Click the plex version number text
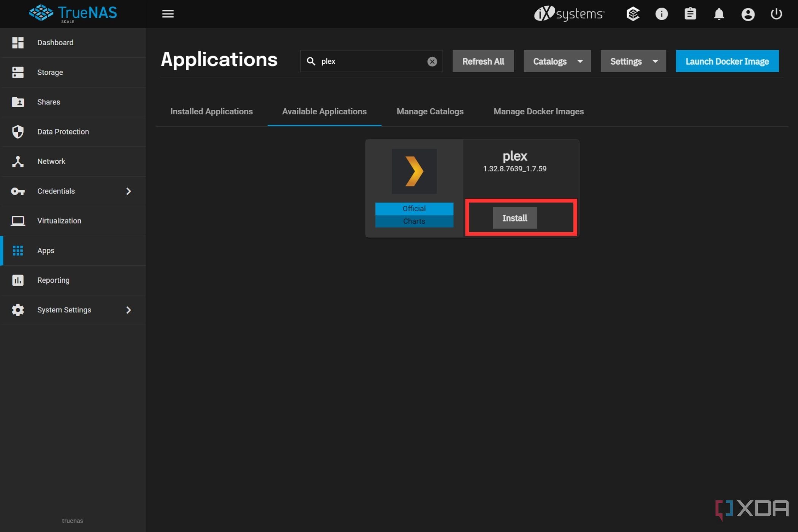798x532 pixels. 515,169
